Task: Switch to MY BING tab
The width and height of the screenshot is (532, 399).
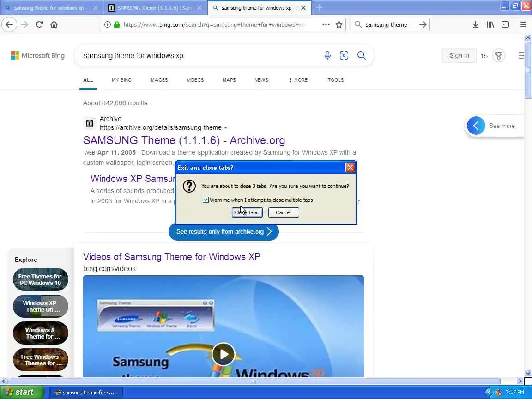Action: coord(121,80)
